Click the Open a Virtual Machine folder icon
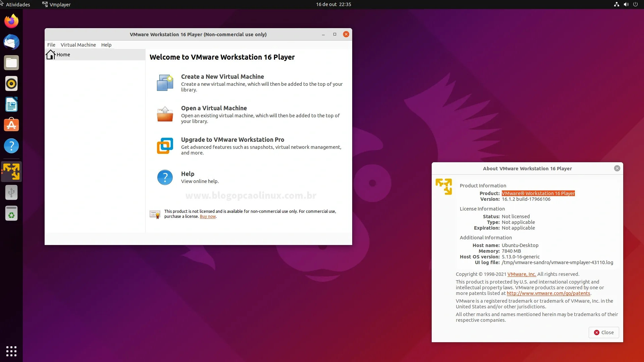The width and height of the screenshot is (644, 362). pyautogui.click(x=165, y=114)
